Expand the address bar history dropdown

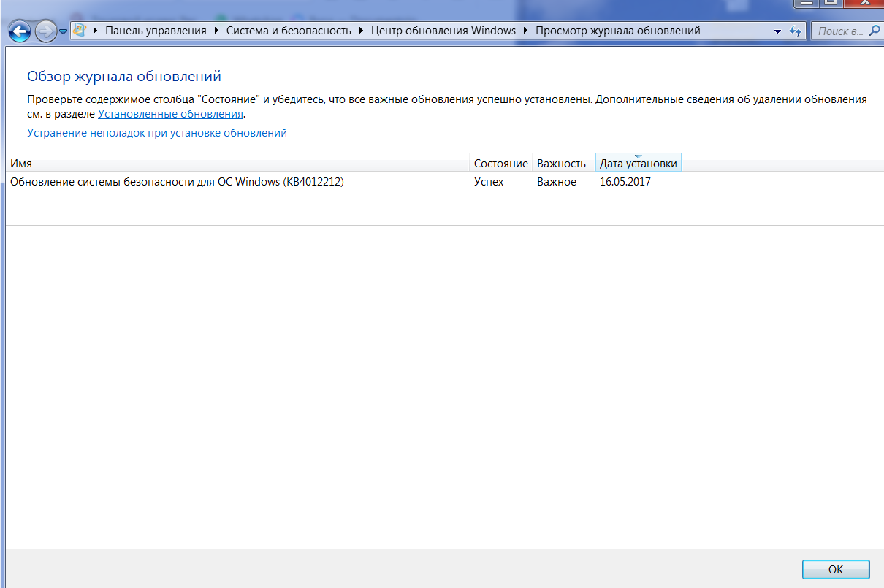(777, 31)
